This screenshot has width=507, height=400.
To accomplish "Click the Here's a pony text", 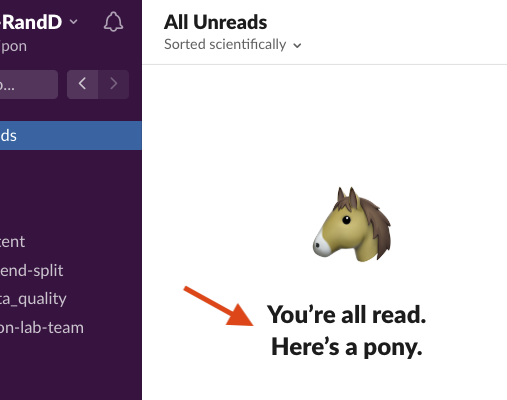I will 347,347.
